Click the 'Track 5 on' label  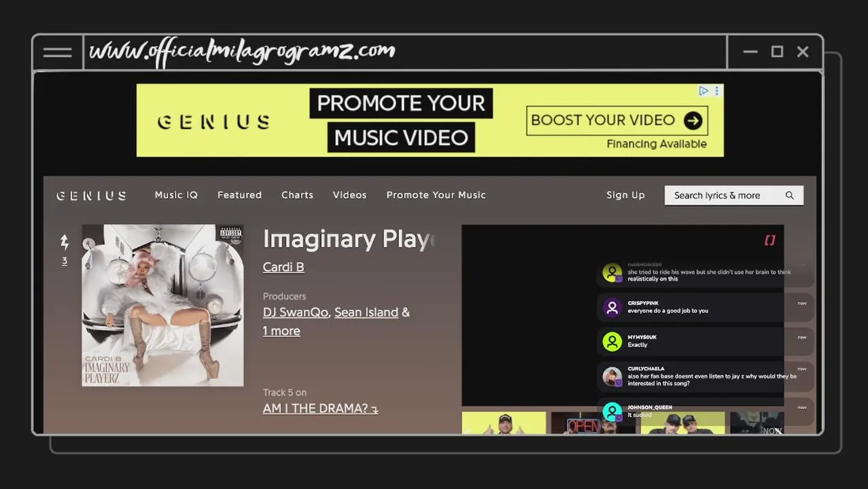tap(285, 393)
